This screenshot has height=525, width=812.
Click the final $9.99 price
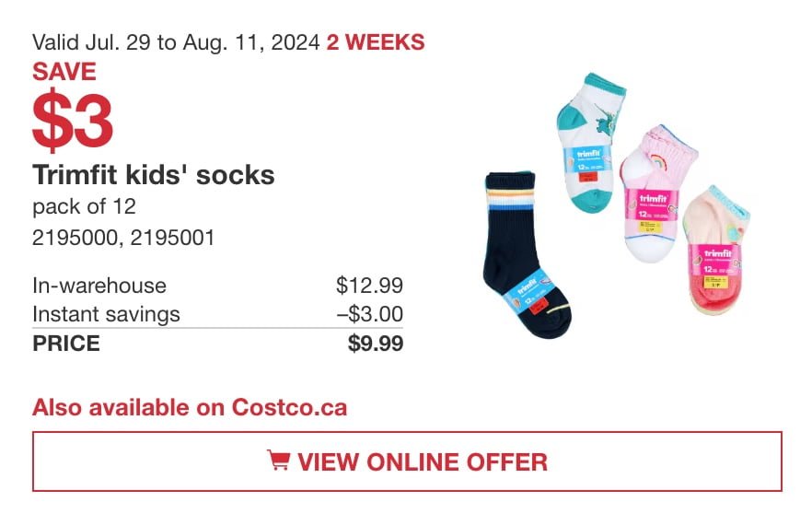(x=376, y=343)
